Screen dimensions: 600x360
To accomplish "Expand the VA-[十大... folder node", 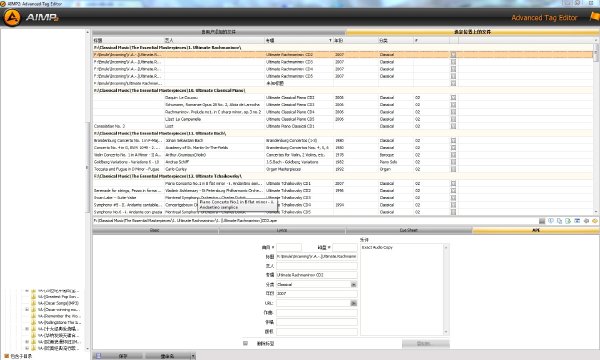I will 27,329.
